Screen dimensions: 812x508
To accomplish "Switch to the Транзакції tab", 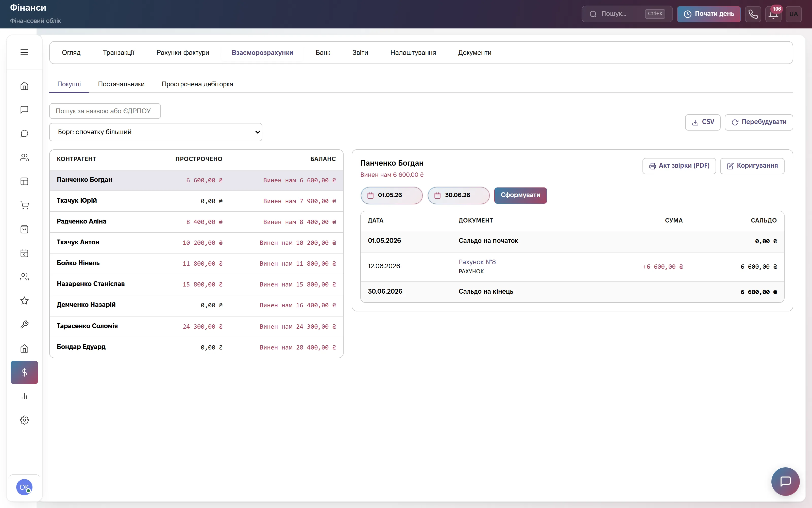I will [119, 53].
